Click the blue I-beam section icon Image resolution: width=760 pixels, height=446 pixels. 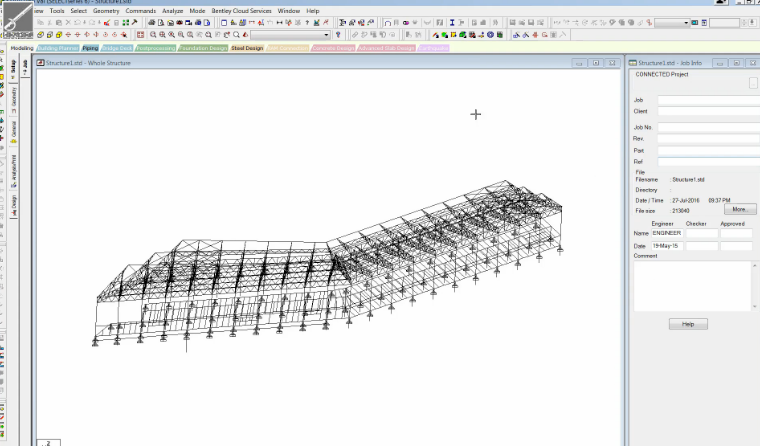[452, 22]
